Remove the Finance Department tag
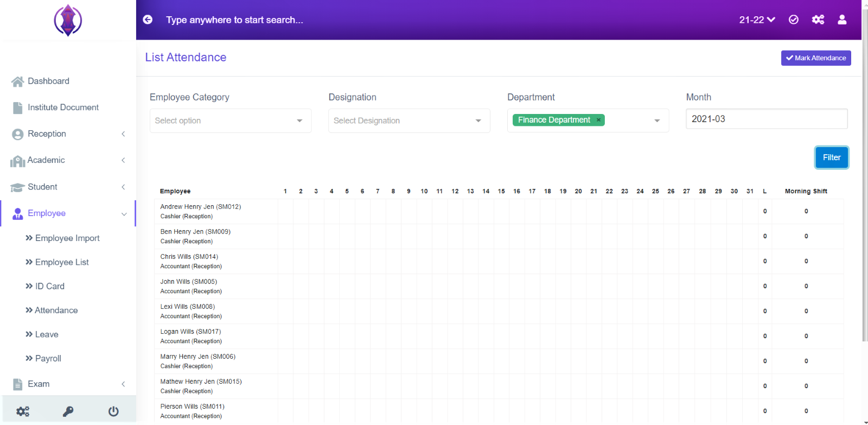The width and height of the screenshot is (868, 425). coord(598,120)
